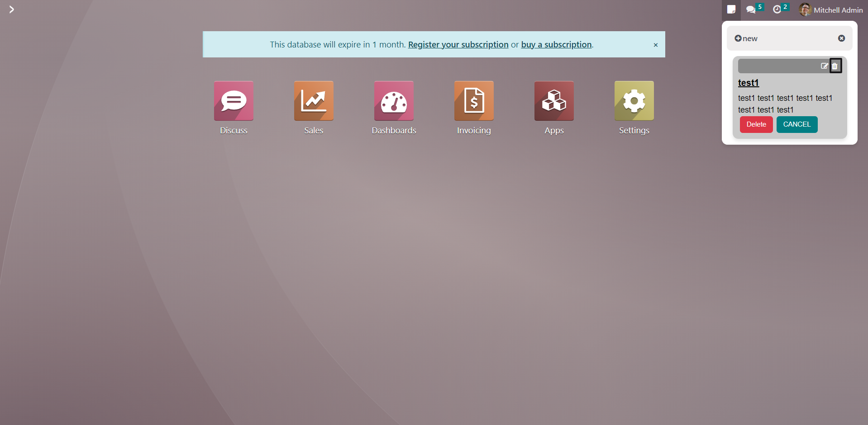This screenshot has height=425, width=868.
Task: Close the notes panel with the x icon
Action: 841,38
